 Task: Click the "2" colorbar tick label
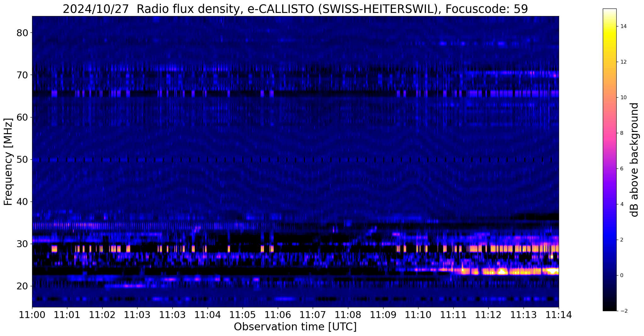click(622, 240)
